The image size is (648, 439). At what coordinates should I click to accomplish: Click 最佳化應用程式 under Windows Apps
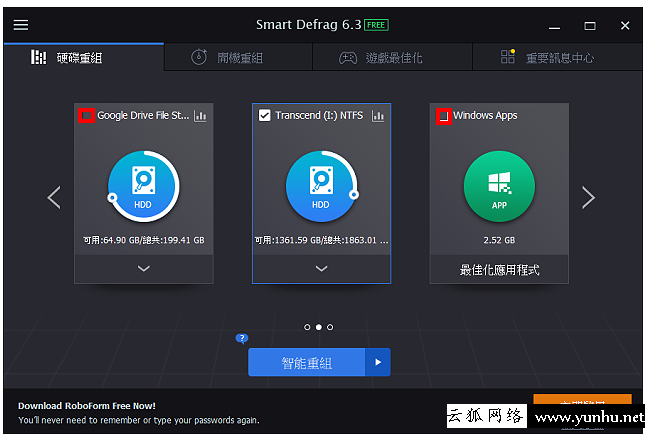tap(499, 270)
